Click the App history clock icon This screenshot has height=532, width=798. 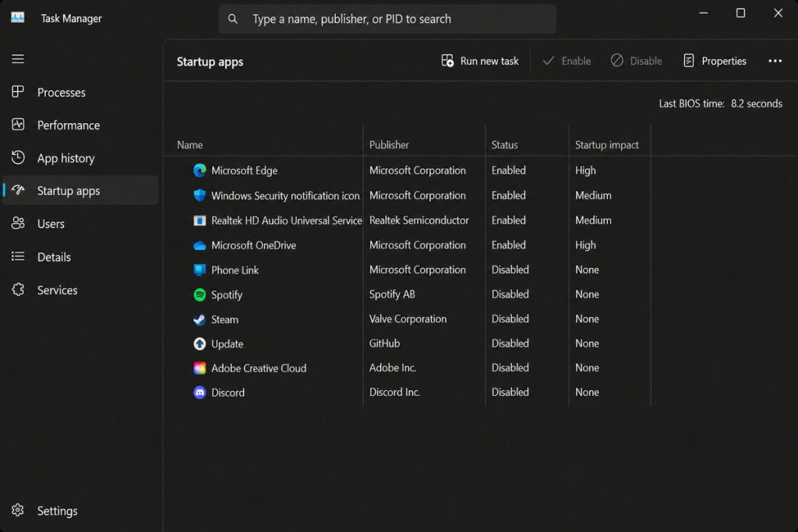pos(18,157)
